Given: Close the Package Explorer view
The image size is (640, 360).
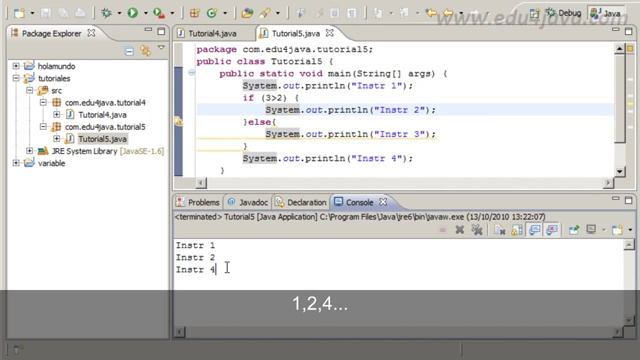Looking at the screenshot, I should pyautogui.click(x=91, y=33).
